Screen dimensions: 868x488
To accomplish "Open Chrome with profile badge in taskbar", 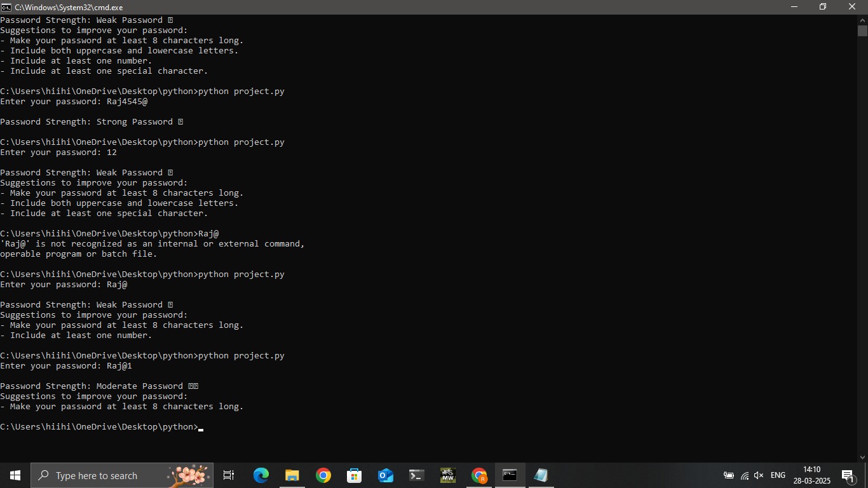I will 479,475.
